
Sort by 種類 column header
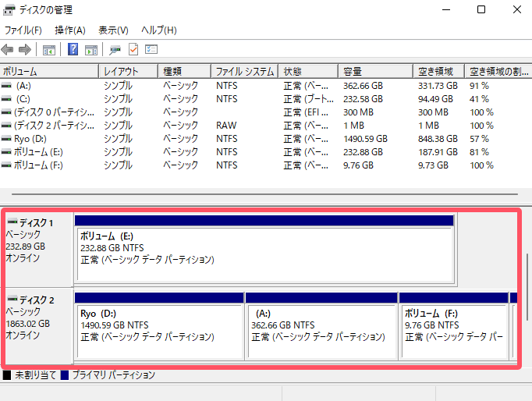tap(184, 71)
